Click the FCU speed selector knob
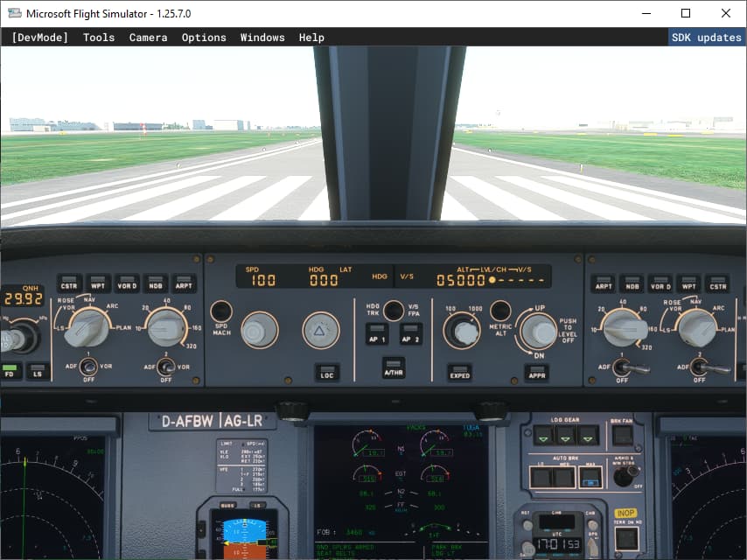 [x=260, y=330]
